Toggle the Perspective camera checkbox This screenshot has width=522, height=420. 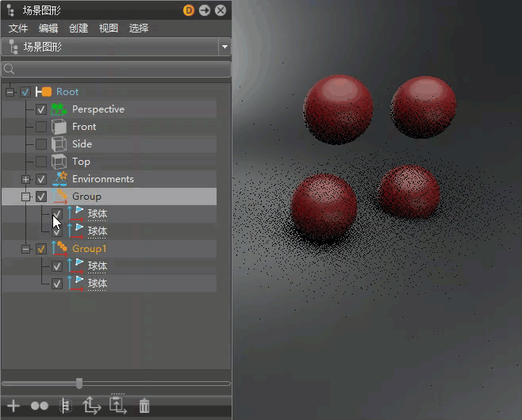pyautogui.click(x=41, y=109)
